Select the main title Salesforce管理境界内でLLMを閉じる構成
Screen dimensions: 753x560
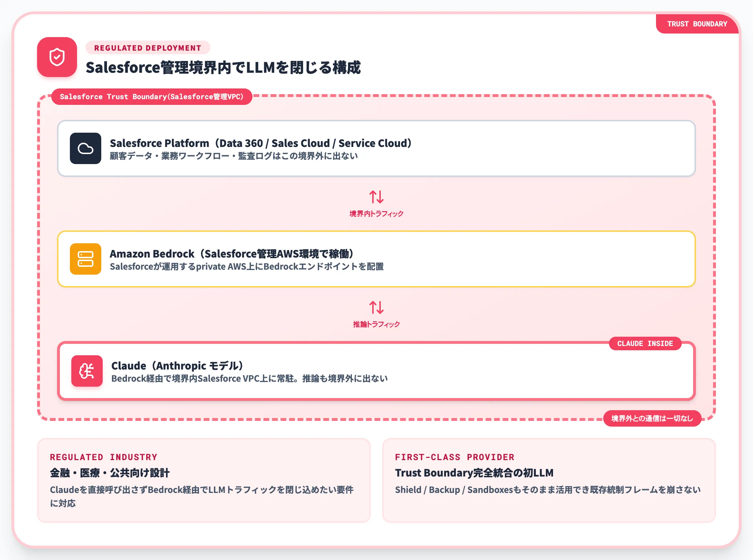coord(223,68)
